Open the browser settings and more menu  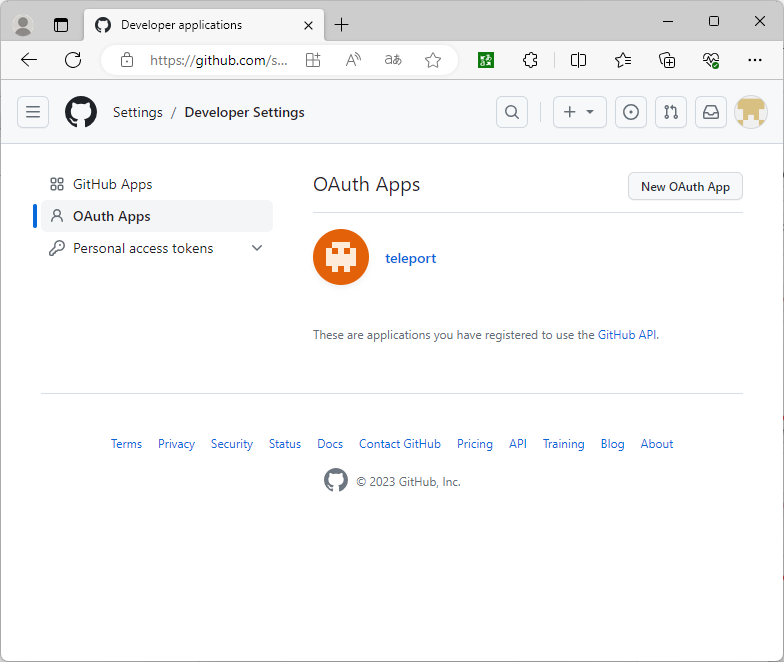pyautogui.click(x=755, y=60)
